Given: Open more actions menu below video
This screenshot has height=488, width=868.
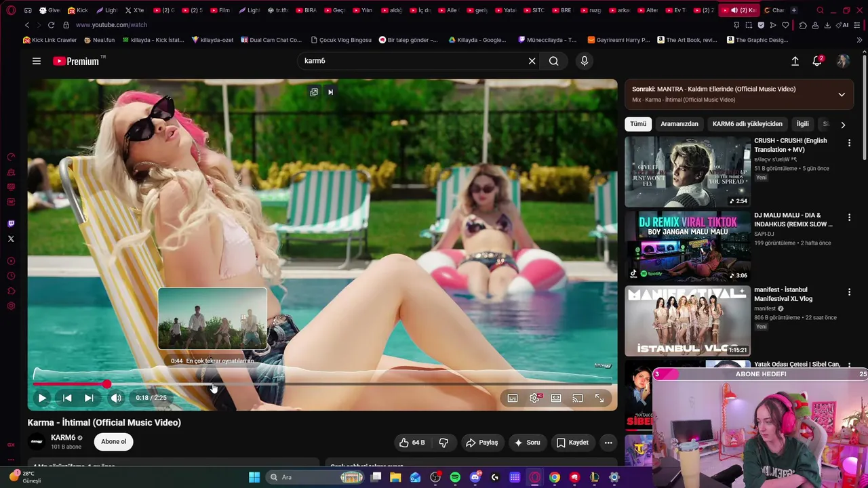Looking at the screenshot, I should (x=608, y=443).
